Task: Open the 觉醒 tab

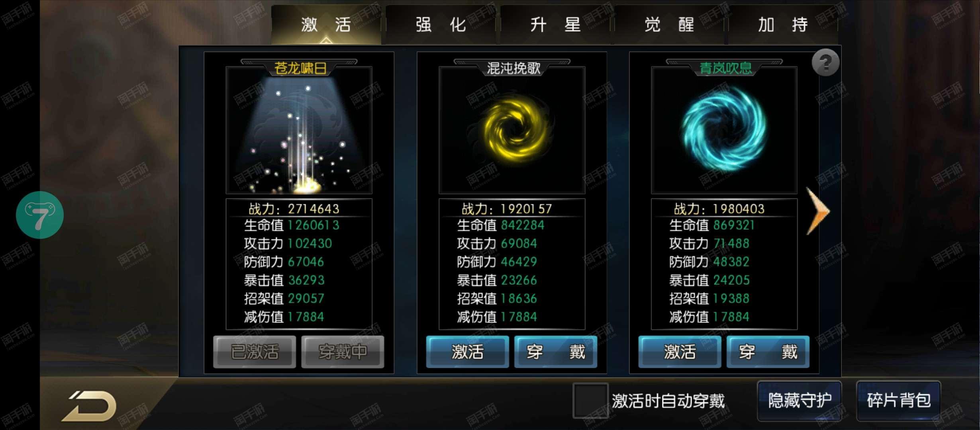Action: (x=670, y=25)
